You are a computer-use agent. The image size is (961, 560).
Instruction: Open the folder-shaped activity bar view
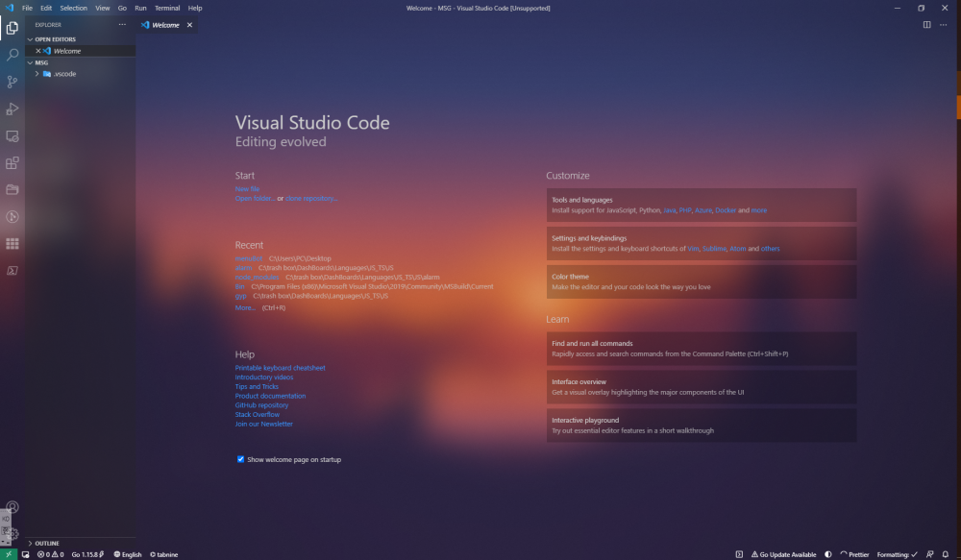12,189
